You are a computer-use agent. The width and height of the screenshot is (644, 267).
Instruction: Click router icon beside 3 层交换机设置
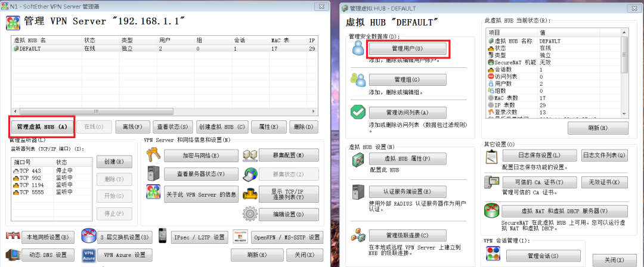tap(88, 236)
